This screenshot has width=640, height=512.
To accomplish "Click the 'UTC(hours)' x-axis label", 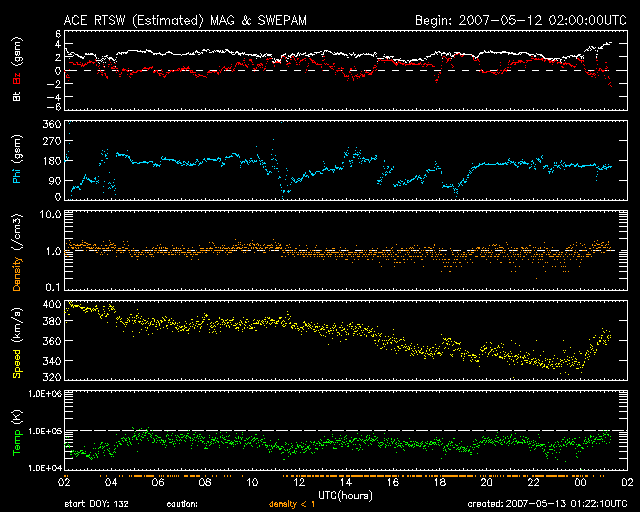I will pos(345,495).
